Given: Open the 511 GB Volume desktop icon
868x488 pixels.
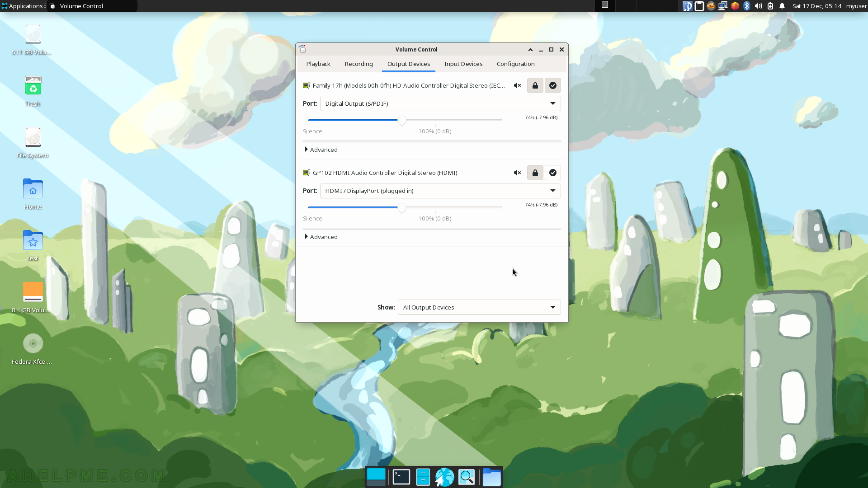Looking at the screenshot, I should point(33,40).
